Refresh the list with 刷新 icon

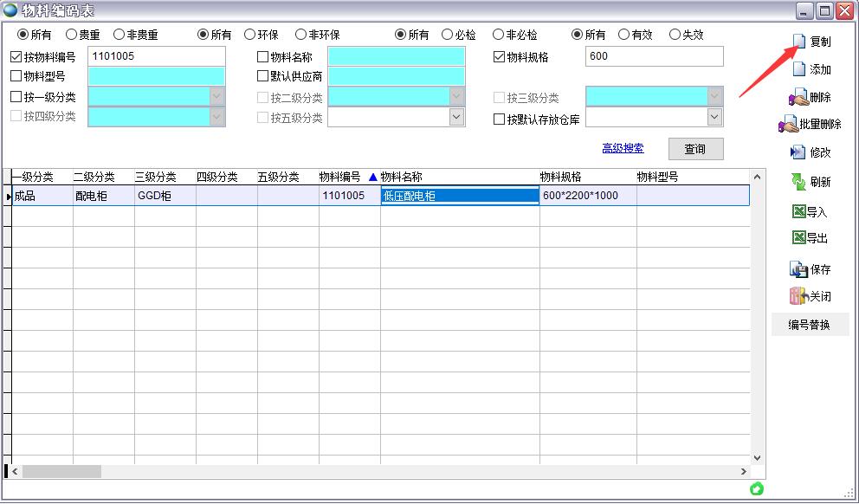798,182
